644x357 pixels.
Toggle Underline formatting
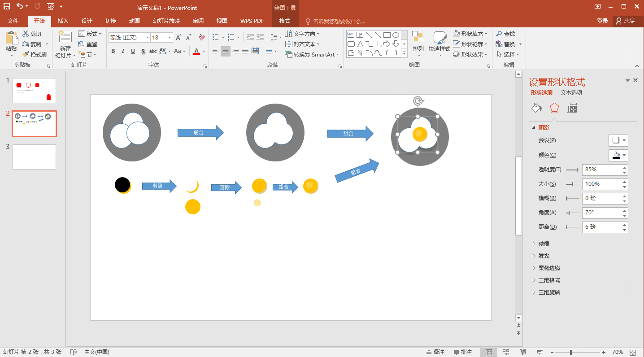[x=133, y=51]
